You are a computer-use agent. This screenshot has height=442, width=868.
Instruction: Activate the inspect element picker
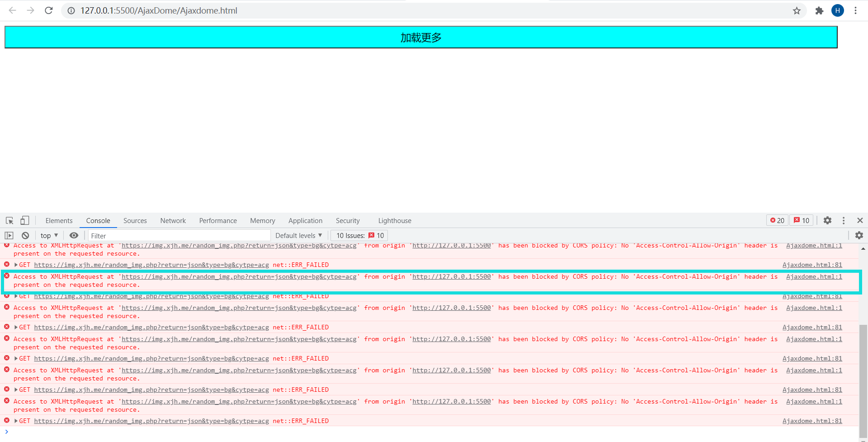tap(9, 220)
